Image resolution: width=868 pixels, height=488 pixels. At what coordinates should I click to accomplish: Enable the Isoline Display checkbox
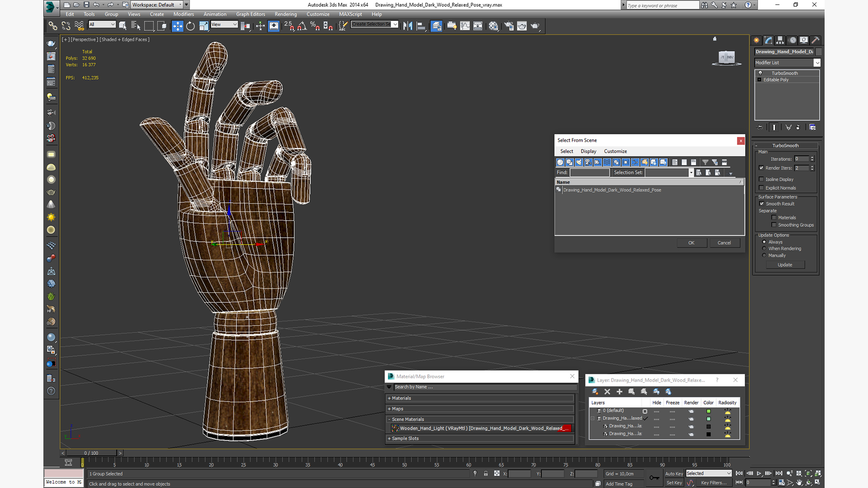[761, 179]
